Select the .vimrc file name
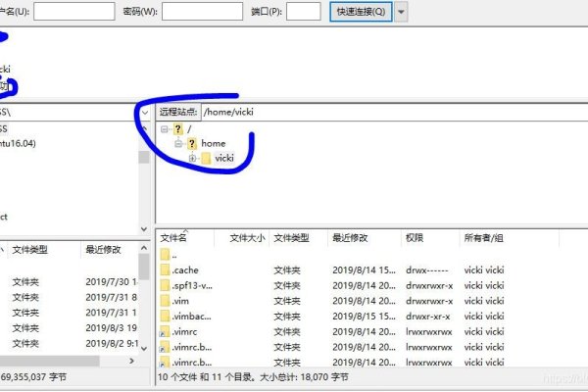 point(184,331)
